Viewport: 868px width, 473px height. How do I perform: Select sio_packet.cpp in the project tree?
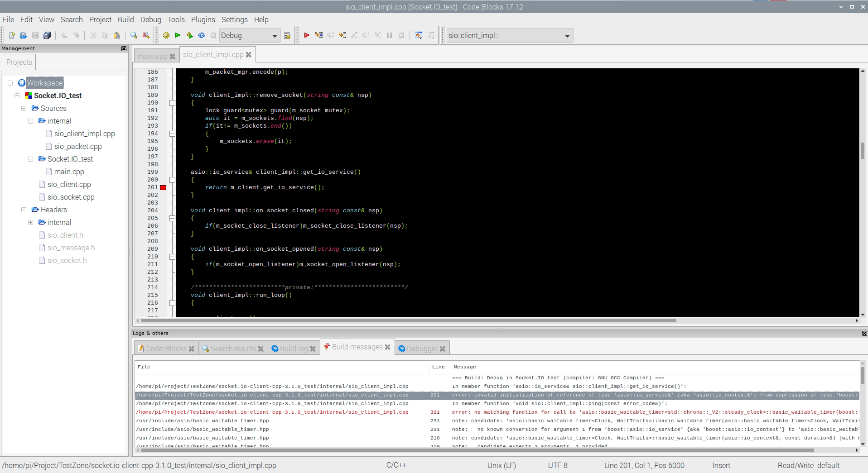click(78, 146)
